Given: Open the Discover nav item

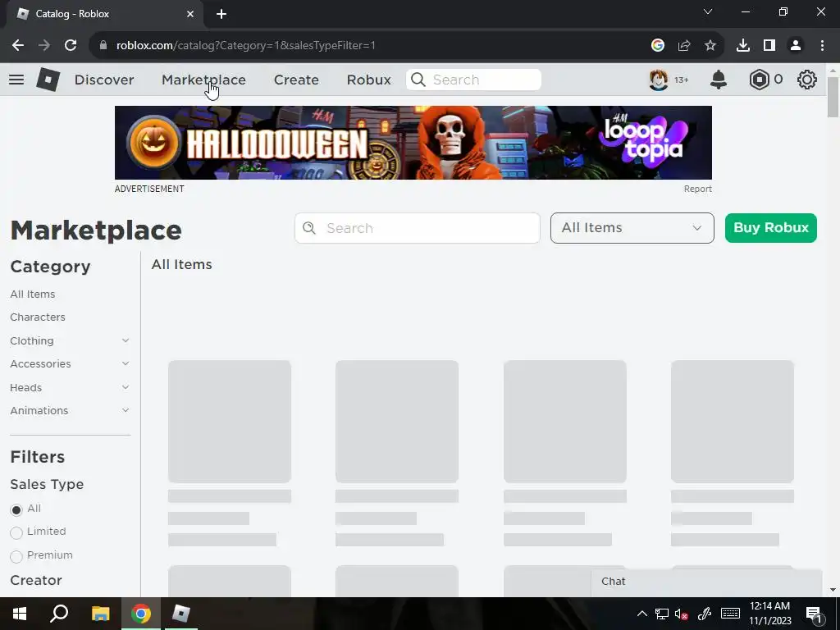Looking at the screenshot, I should pos(104,80).
